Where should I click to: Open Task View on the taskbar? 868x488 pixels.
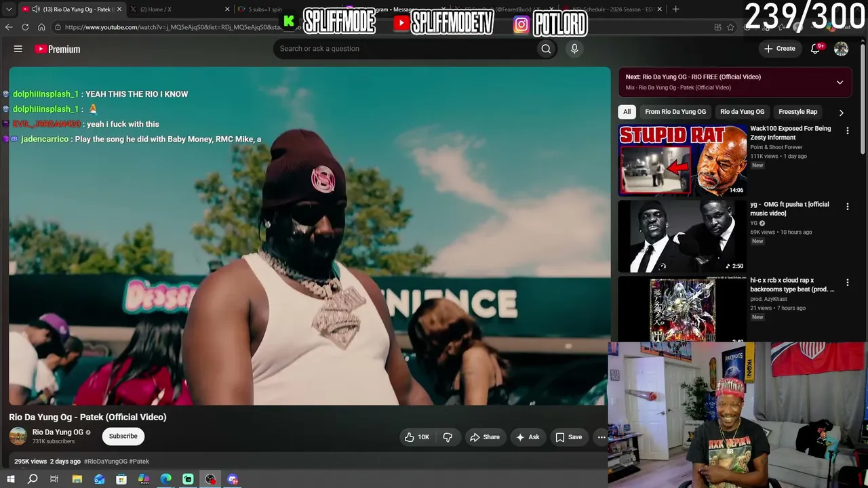(54, 479)
